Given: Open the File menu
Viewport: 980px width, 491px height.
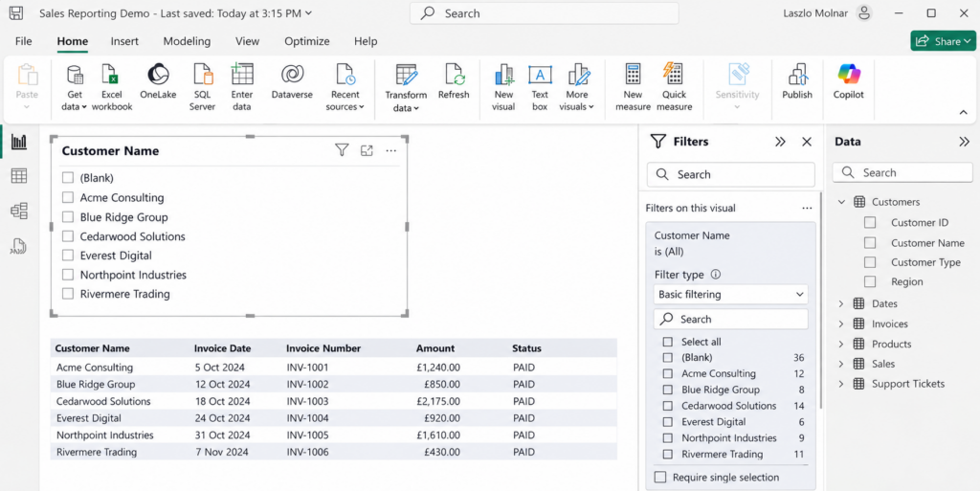Looking at the screenshot, I should point(23,41).
